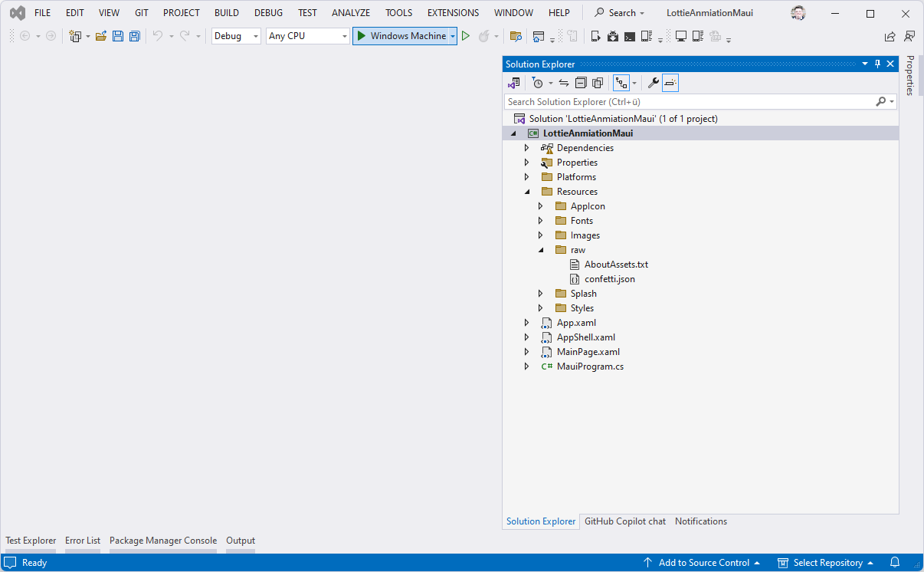Pin the Solution Explorer panel with auto-hide
924x572 pixels.
tap(877, 64)
